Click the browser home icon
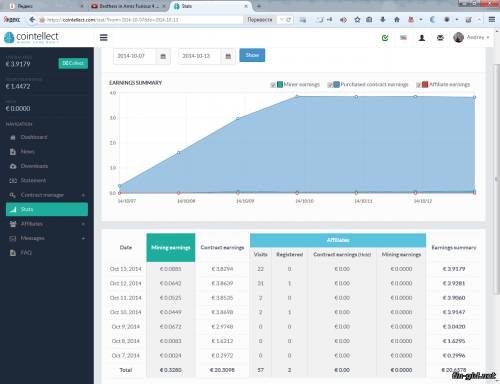The height and width of the screenshot is (384, 500). pos(397,20)
